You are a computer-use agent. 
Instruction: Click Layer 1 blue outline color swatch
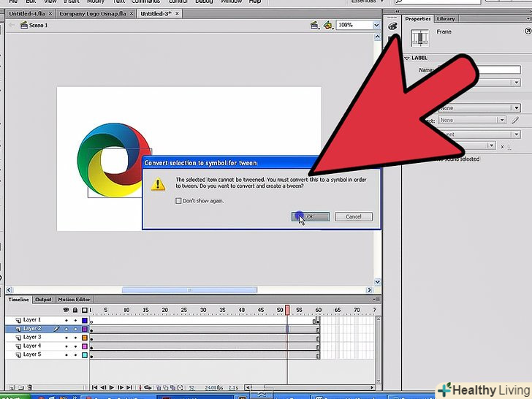85,320
